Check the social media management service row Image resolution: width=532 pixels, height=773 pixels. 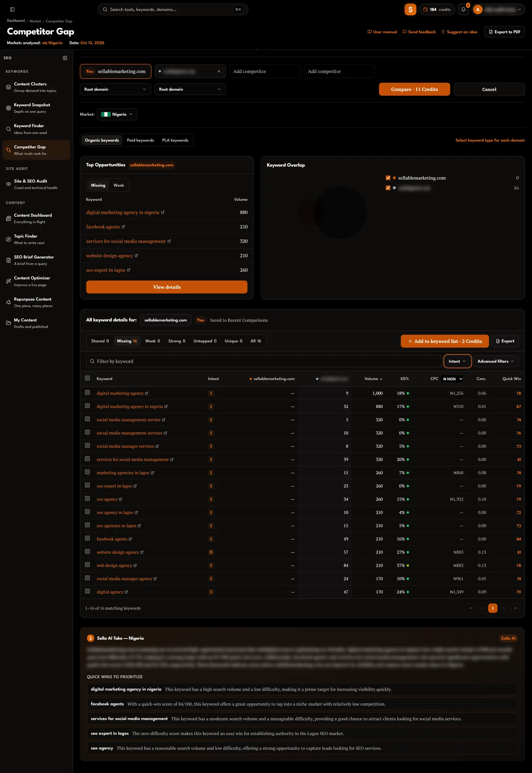pos(87,419)
